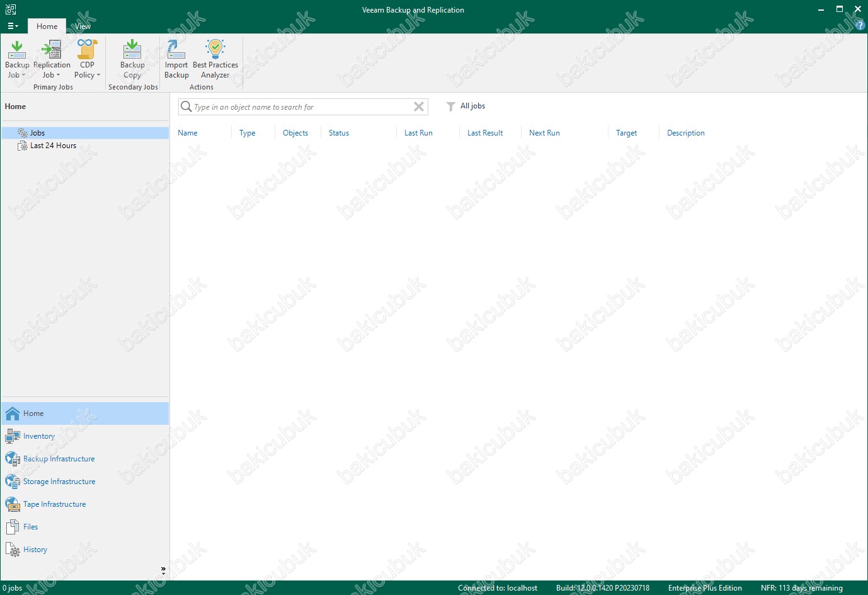Click the Backup Copy ribbon icon
Viewport: 868px width, 595px height.
click(x=132, y=49)
